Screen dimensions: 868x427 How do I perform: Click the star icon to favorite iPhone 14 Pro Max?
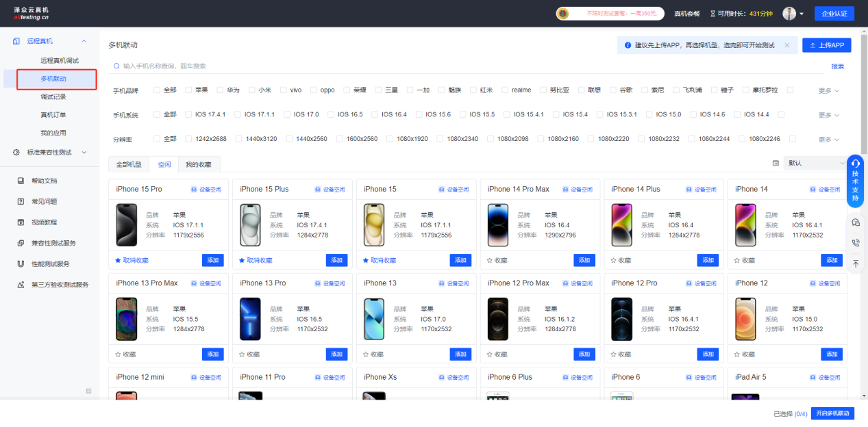pos(489,261)
